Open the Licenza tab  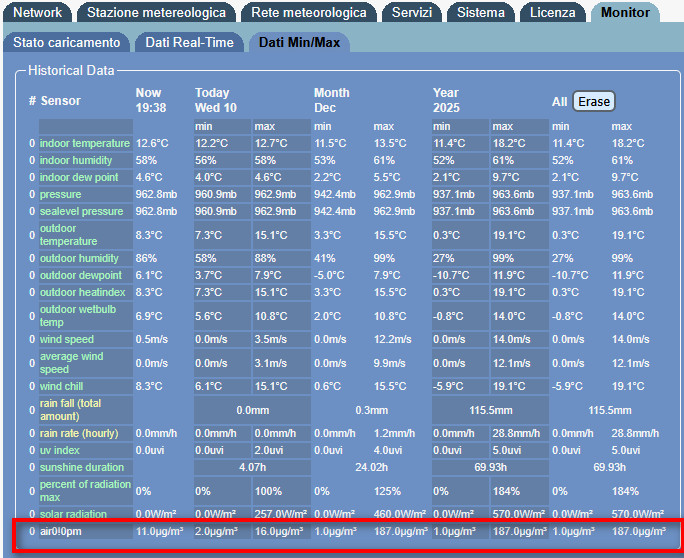(553, 13)
